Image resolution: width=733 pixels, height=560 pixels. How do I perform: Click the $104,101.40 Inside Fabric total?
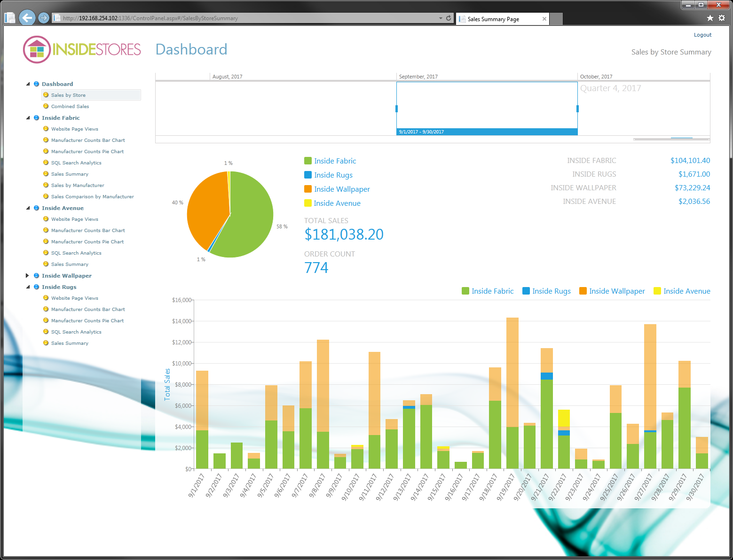(690, 161)
